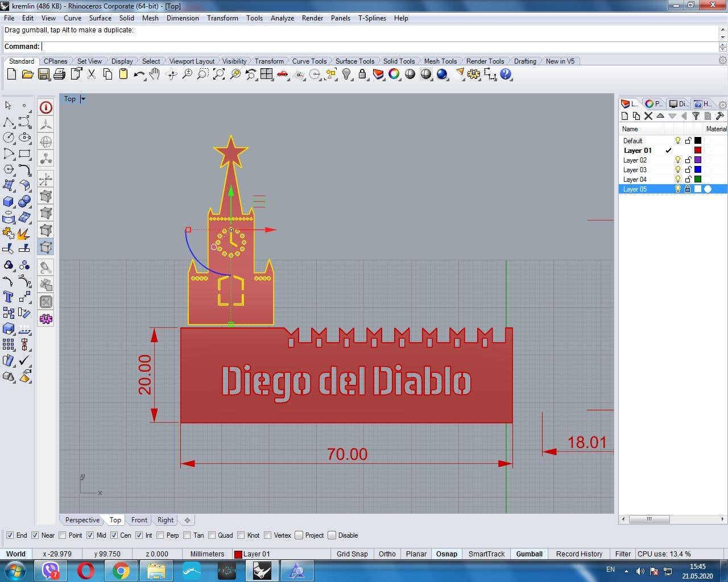Click the Save file icon in toolbar
This screenshot has width=728, height=582.
click(43, 74)
